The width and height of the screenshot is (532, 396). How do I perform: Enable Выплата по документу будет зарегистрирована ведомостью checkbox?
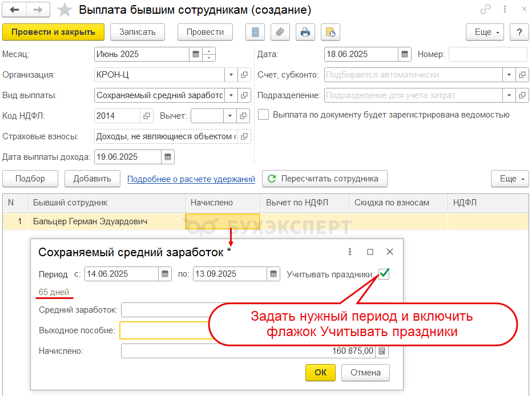(263, 115)
